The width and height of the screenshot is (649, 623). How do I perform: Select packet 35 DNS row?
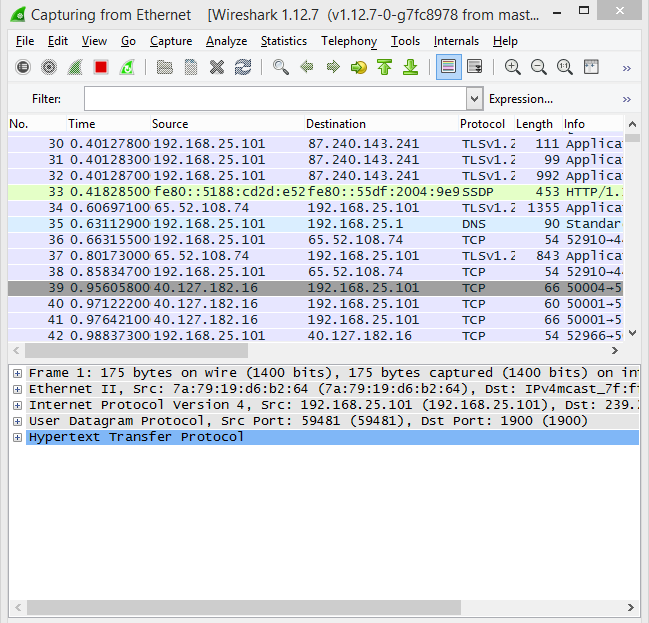315,224
